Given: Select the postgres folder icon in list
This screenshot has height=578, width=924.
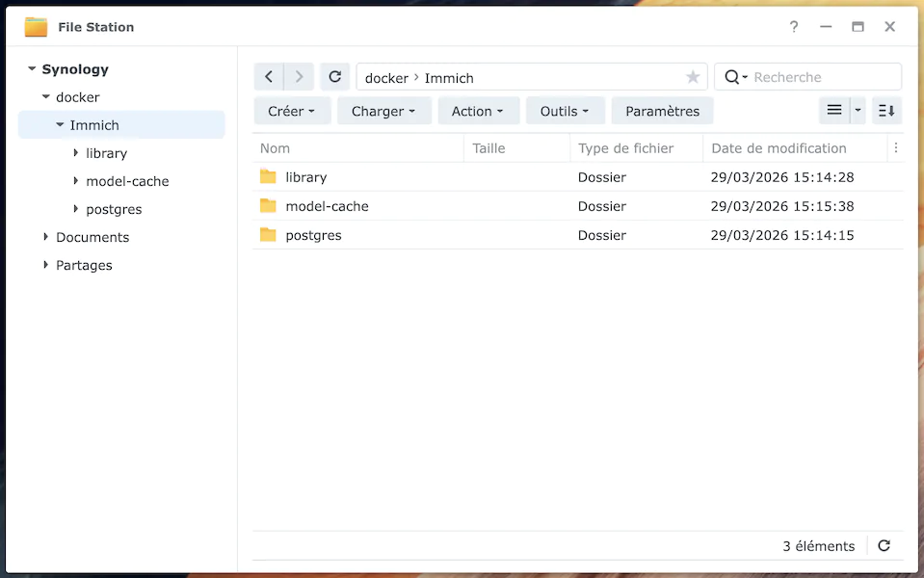Looking at the screenshot, I should pyautogui.click(x=268, y=234).
